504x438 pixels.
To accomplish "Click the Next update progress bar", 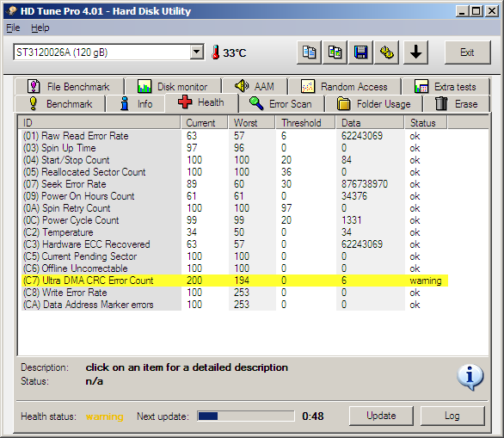I will pos(246,416).
